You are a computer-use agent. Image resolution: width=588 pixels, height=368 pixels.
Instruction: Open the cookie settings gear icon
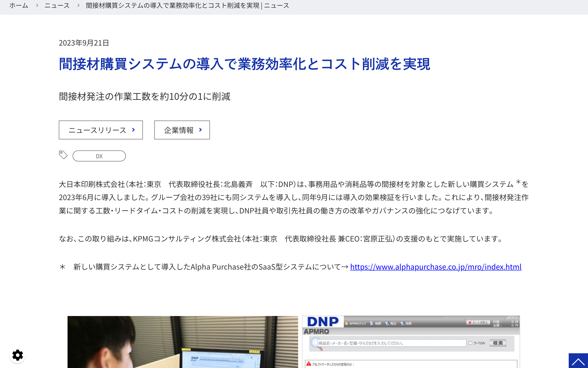tap(17, 355)
